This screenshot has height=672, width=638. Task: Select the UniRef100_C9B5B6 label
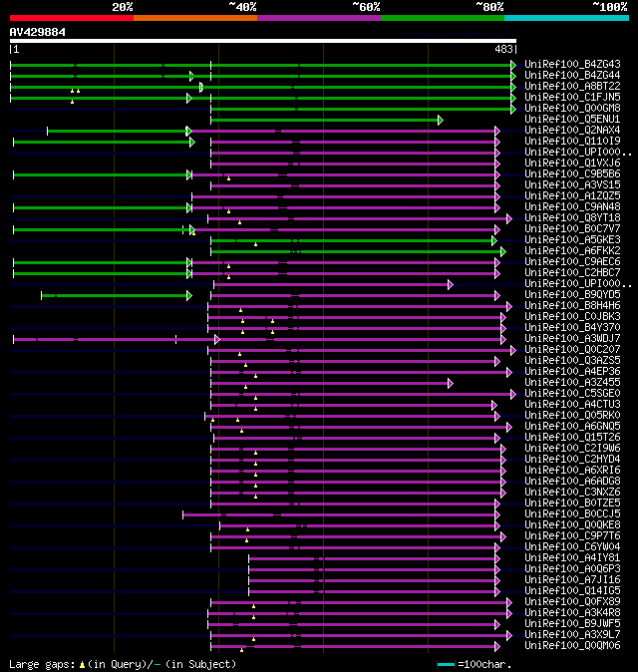[572, 174]
